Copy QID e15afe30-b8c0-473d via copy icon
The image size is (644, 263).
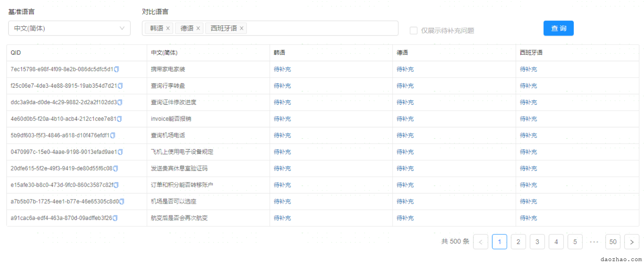[x=116, y=185]
